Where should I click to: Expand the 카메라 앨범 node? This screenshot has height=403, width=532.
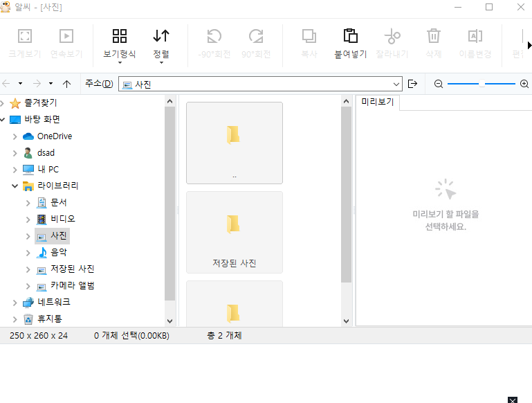pyautogui.click(x=28, y=286)
